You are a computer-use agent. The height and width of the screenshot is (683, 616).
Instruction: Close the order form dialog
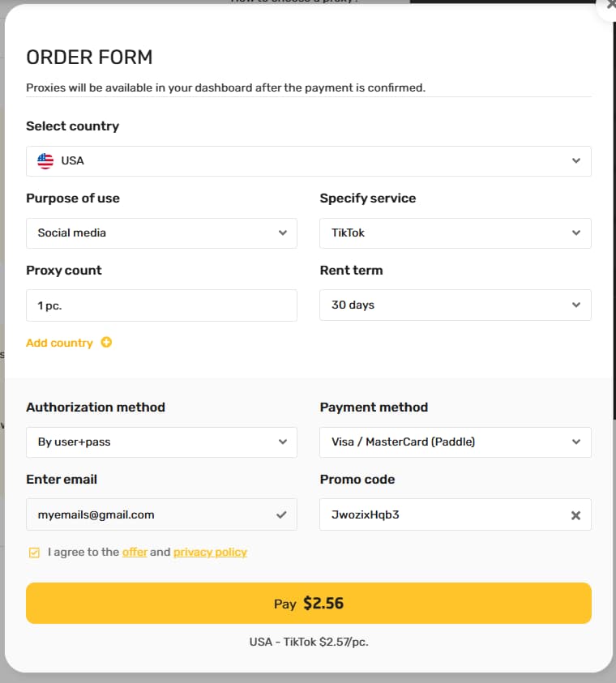click(x=608, y=4)
